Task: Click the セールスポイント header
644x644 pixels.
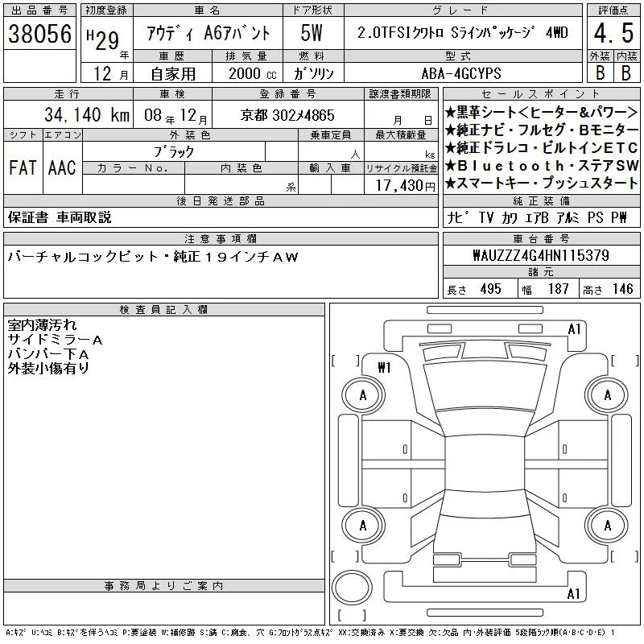Action: tap(541, 94)
